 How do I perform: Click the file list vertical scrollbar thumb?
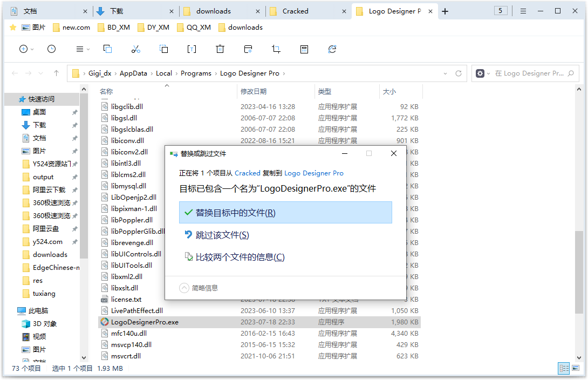[579, 273]
